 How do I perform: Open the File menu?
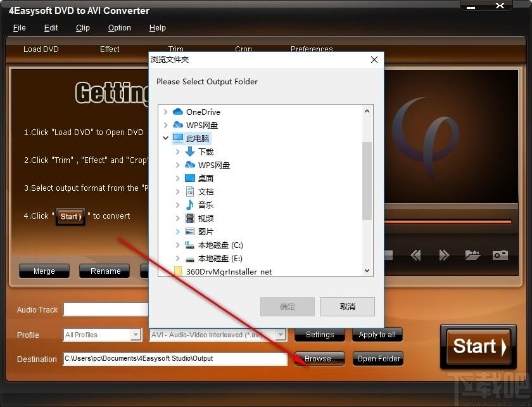point(20,28)
